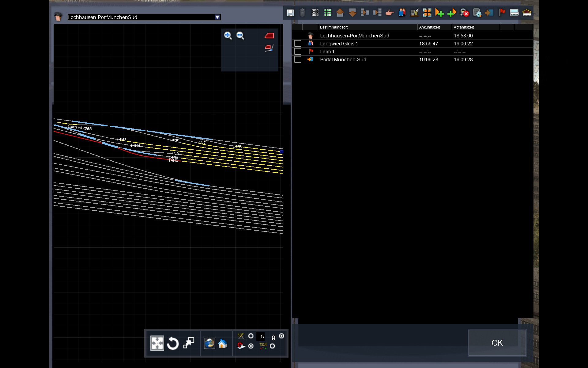588x368 pixels.
Task: Select the Laim 1 waypoint row
Action: (x=413, y=52)
